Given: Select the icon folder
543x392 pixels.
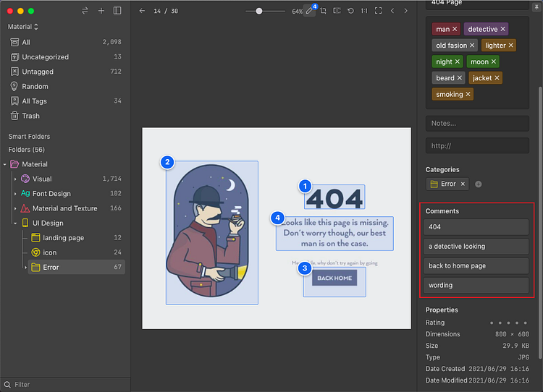Looking at the screenshot, I should click(x=76, y=252).
